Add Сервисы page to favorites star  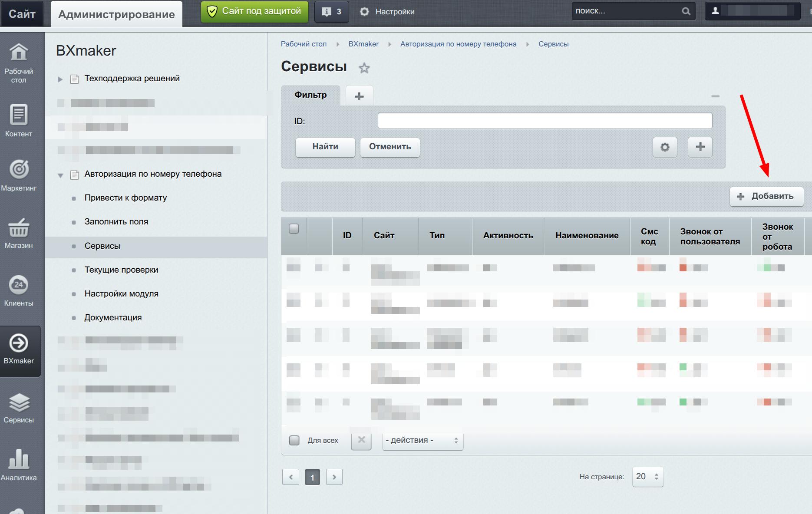364,68
